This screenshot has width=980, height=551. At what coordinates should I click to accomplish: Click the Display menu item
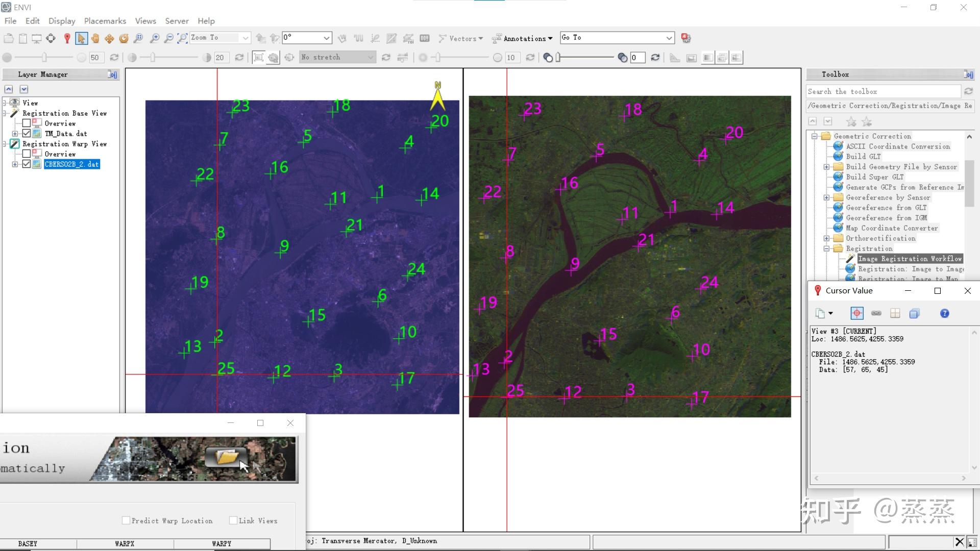click(x=61, y=21)
